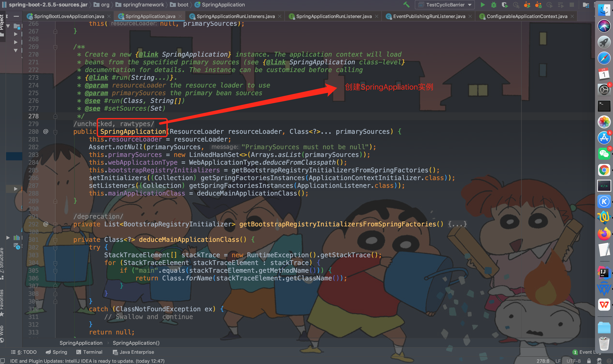
Task: Click the 278:8 cursor position indicator
Action: [x=543, y=361]
